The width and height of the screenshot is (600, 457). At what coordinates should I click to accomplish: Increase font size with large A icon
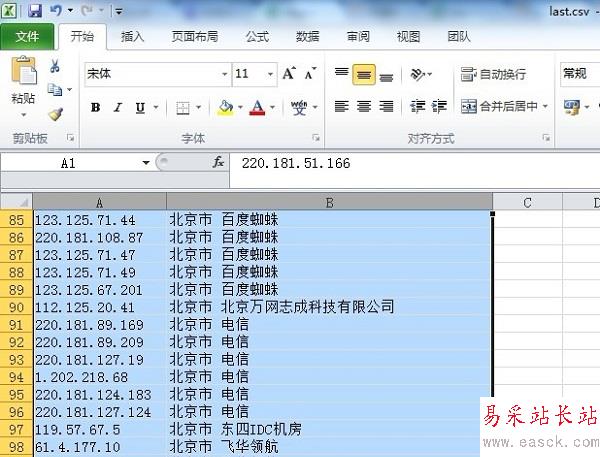pyautogui.click(x=289, y=73)
